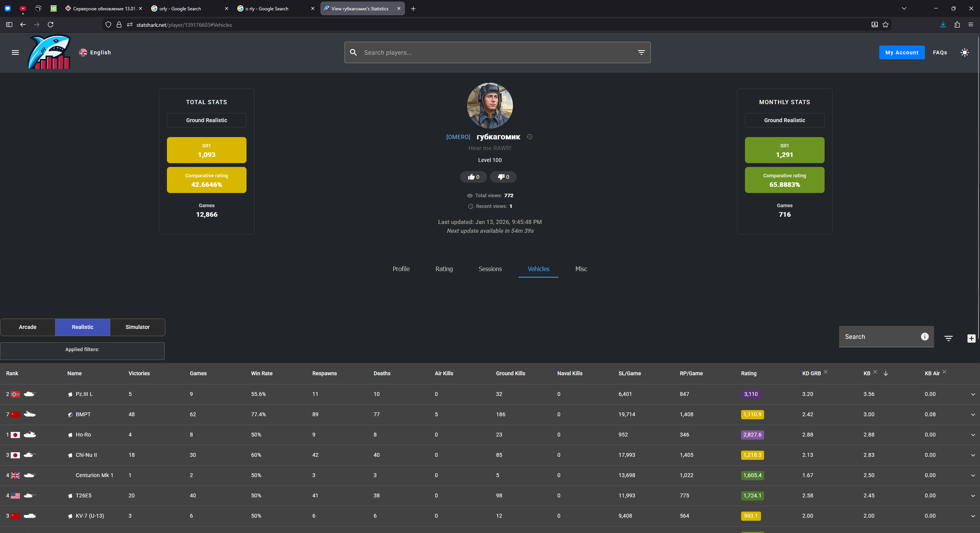This screenshot has width=980, height=533.
Task: Click the My Account button
Action: 902,52
